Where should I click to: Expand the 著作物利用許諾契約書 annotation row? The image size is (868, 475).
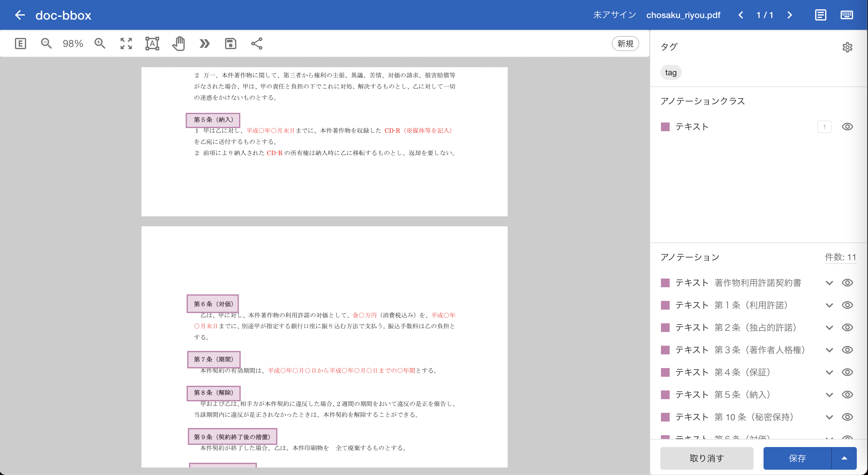[829, 283]
